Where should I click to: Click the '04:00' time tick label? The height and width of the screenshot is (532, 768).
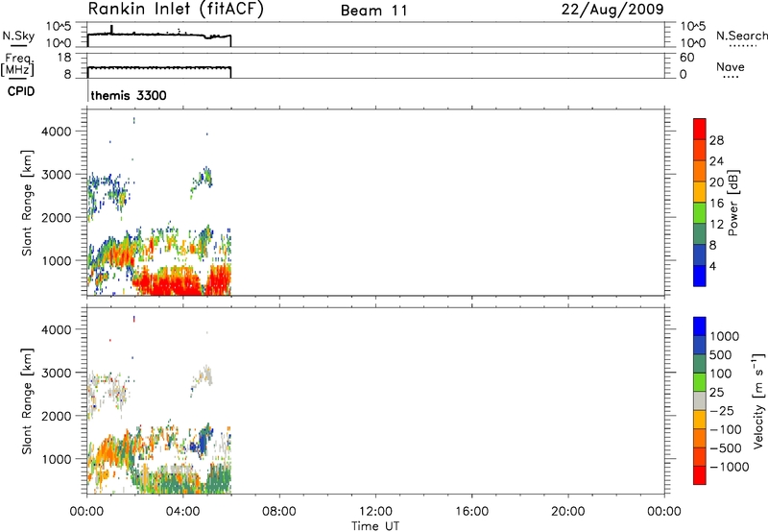point(182,512)
